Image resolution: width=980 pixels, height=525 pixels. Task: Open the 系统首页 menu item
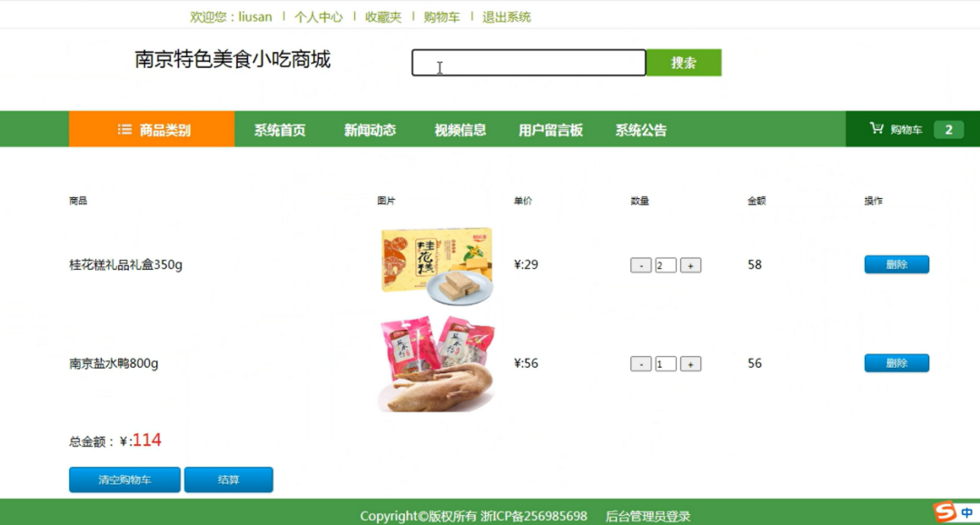pos(280,130)
